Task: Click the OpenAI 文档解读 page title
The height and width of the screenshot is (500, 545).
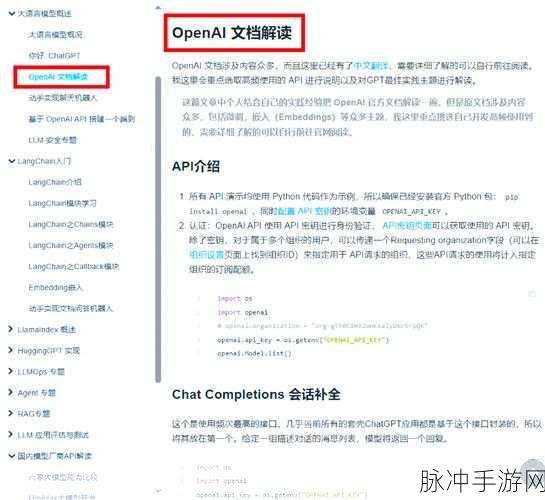Action: click(232, 33)
